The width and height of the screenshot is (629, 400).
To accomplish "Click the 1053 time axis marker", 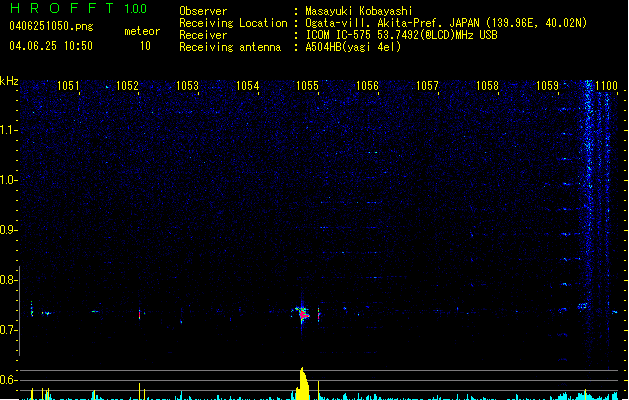I will pos(187,86).
